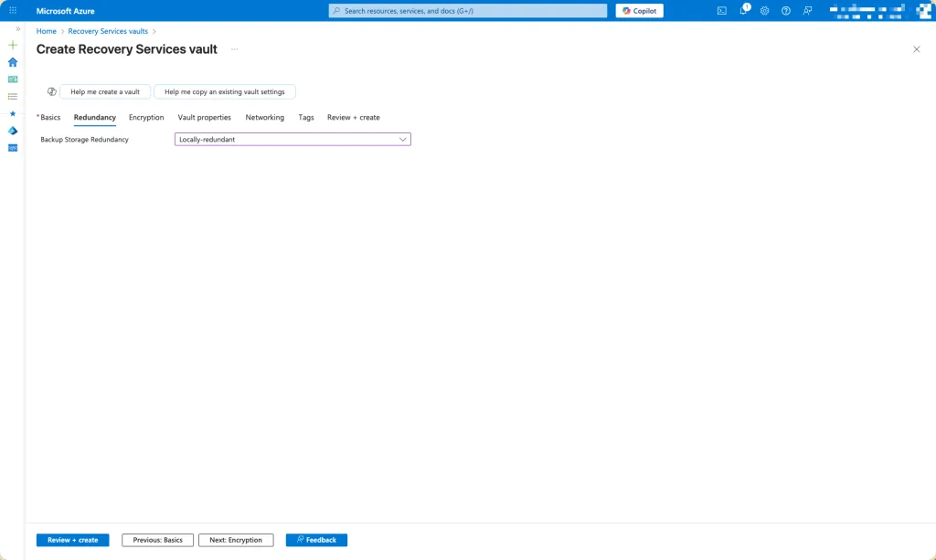Click the Recovery Services vaults breadcrumb link

tap(108, 31)
